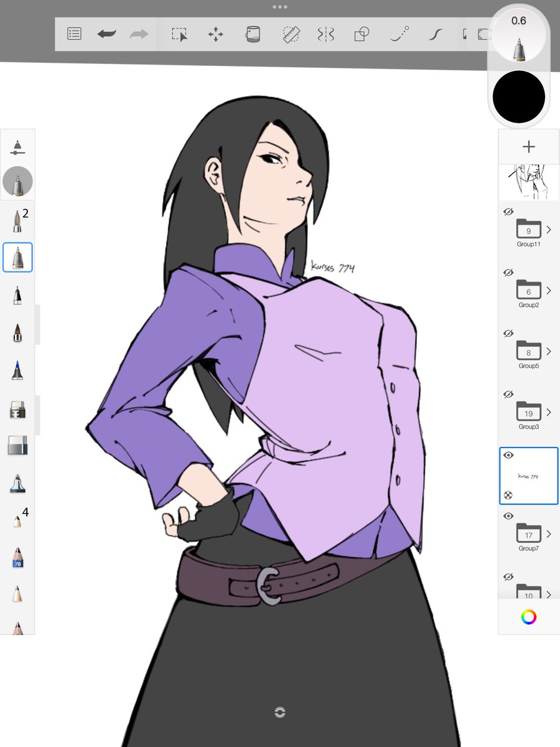
Task: Undo the last stroke
Action: point(107,34)
